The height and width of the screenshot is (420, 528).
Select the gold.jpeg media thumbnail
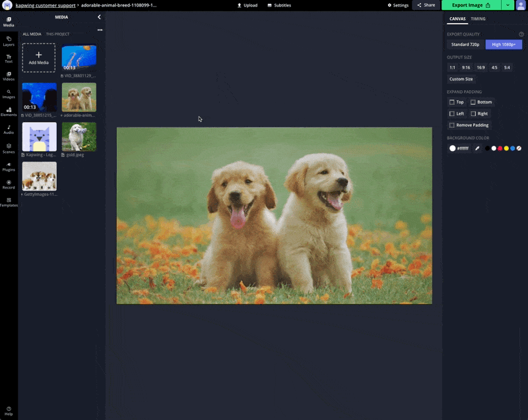[79, 136]
